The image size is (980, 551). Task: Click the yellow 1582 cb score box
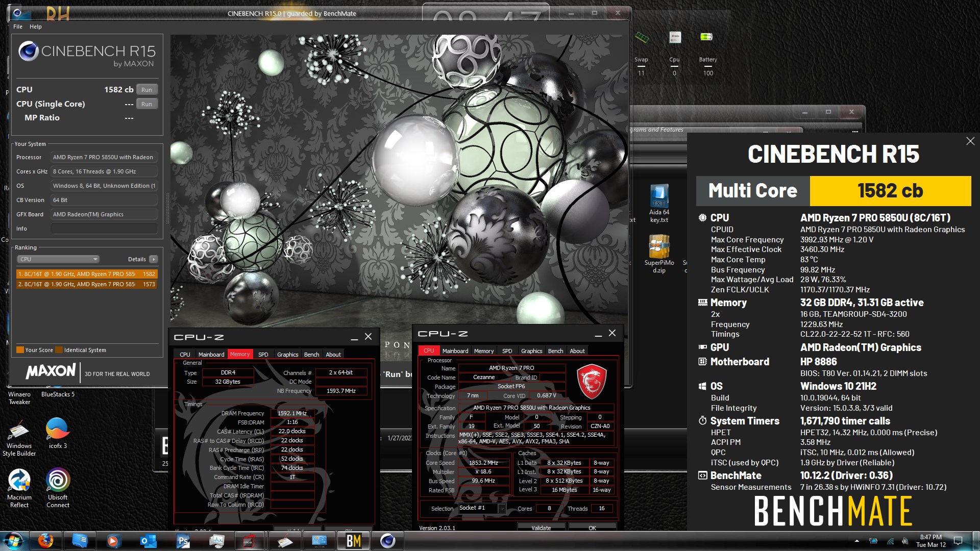click(x=890, y=191)
